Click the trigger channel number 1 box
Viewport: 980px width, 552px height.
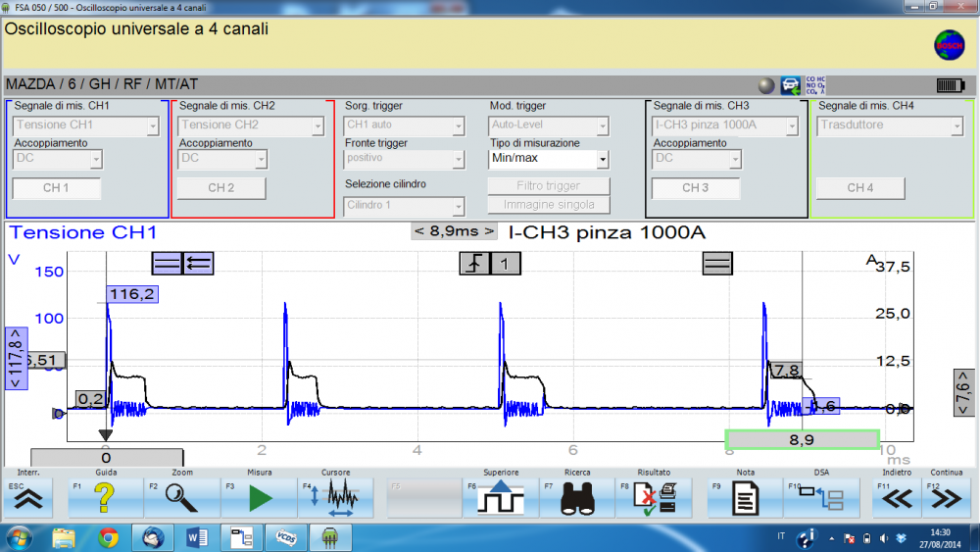[x=505, y=263]
